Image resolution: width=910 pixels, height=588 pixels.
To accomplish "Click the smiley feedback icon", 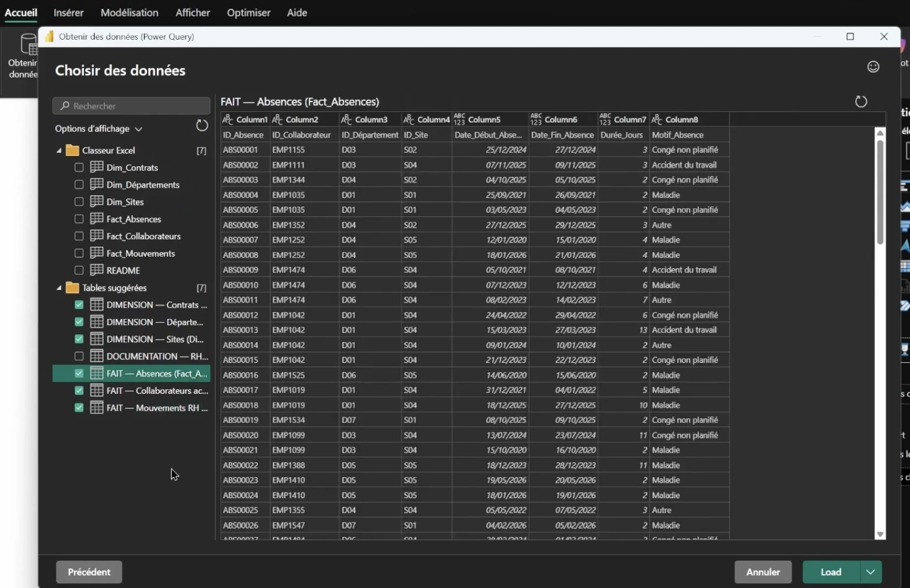I will click(x=873, y=66).
